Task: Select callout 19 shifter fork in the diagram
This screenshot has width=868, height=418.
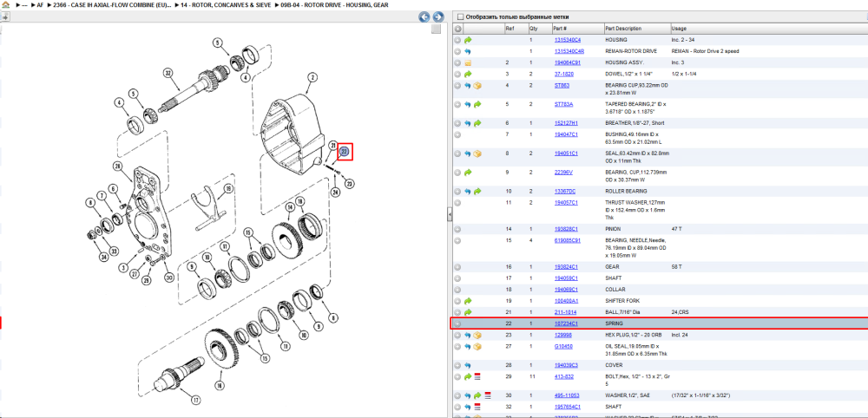Action: click(227, 188)
